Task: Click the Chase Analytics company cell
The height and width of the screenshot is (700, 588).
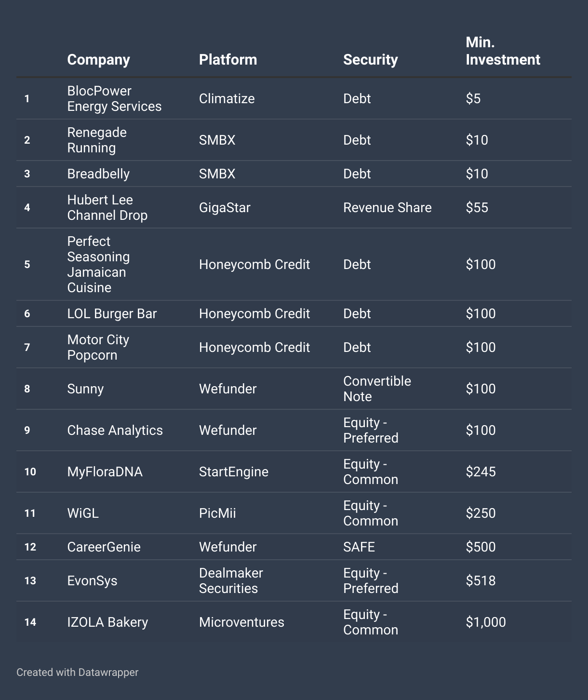Action: [115, 431]
